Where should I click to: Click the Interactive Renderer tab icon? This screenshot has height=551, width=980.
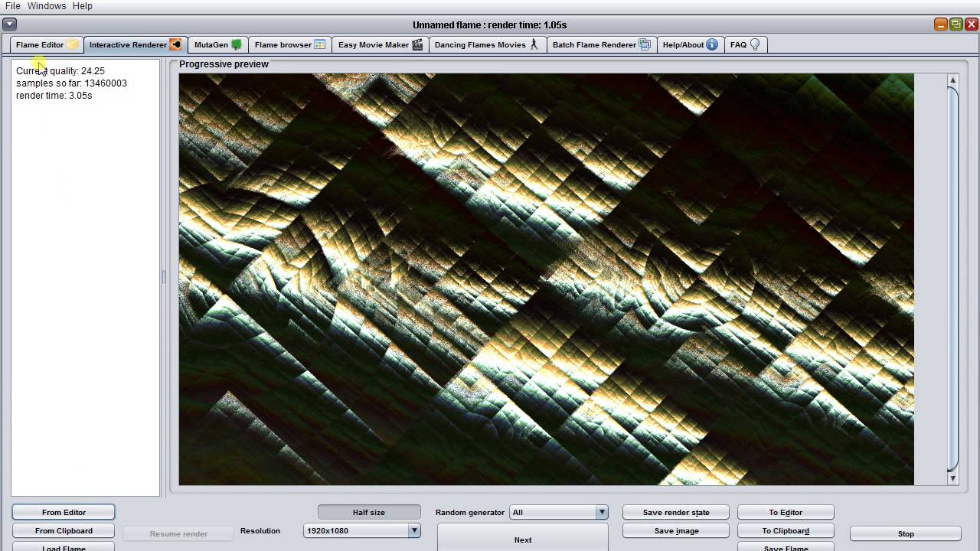tap(175, 44)
